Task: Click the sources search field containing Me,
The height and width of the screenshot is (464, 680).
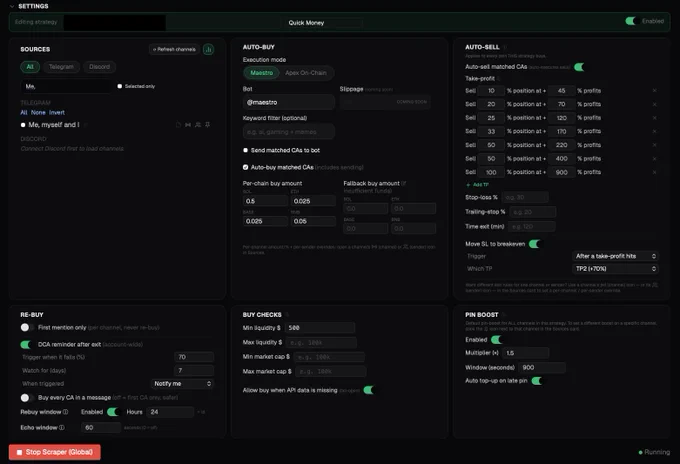Action: [66, 86]
